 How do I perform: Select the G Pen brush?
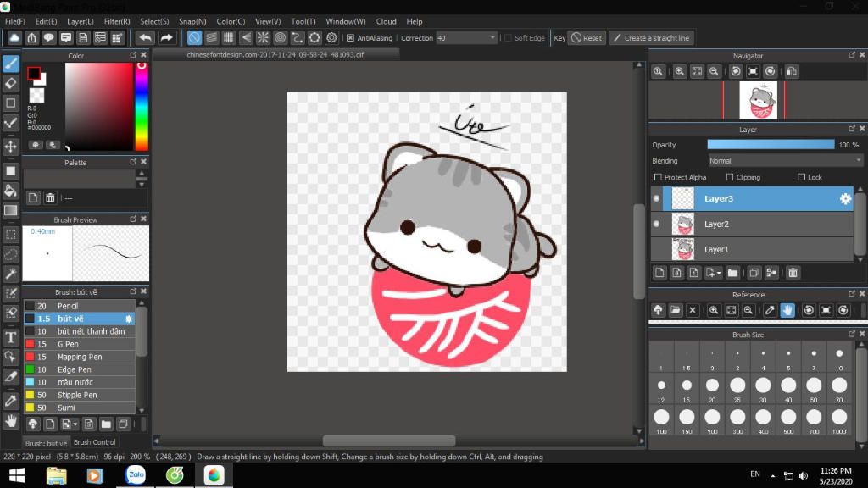click(x=68, y=344)
